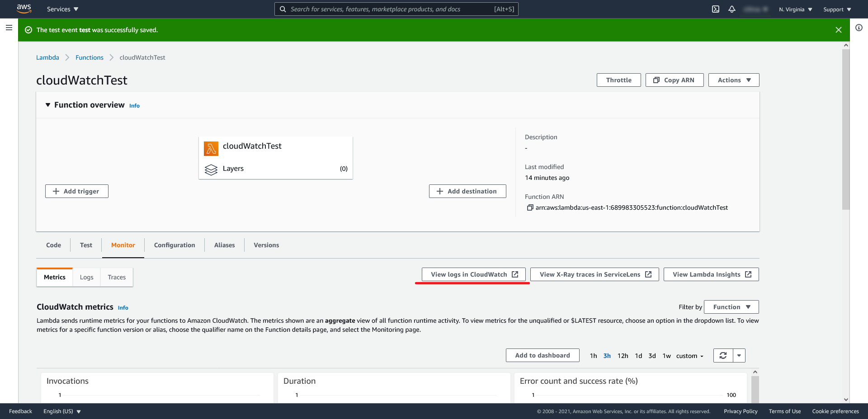This screenshot has height=419, width=868.
Task: Open the CloudShell terminal icon
Action: [x=716, y=9]
